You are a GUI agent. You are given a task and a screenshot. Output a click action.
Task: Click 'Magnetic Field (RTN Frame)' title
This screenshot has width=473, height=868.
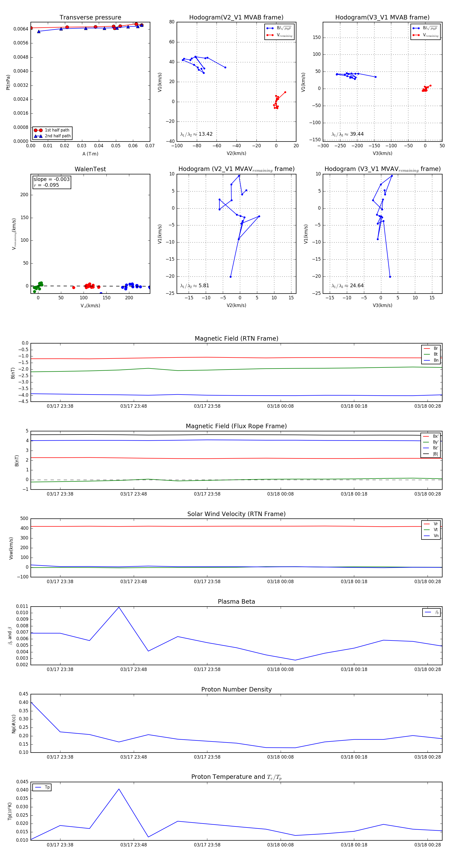[236, 339]
